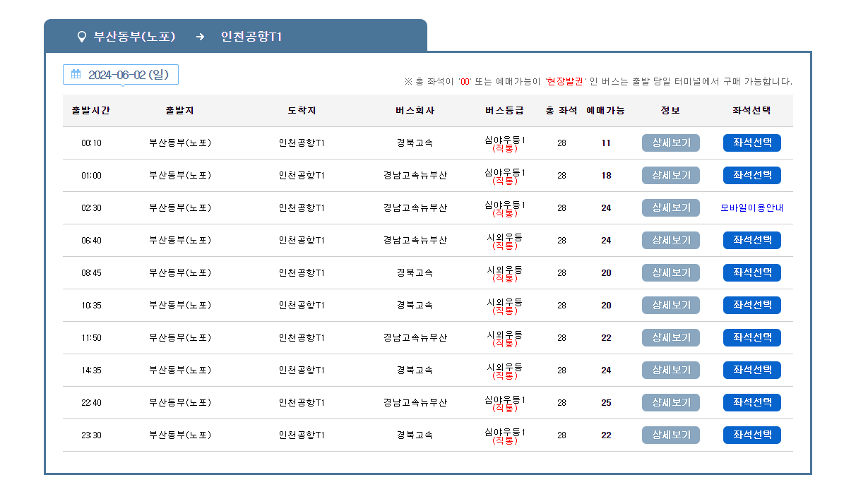The height and width of the screenshot is (494, 868).
Task: Click available seats 11 in 00:10 row
Action: coord(606,143)
